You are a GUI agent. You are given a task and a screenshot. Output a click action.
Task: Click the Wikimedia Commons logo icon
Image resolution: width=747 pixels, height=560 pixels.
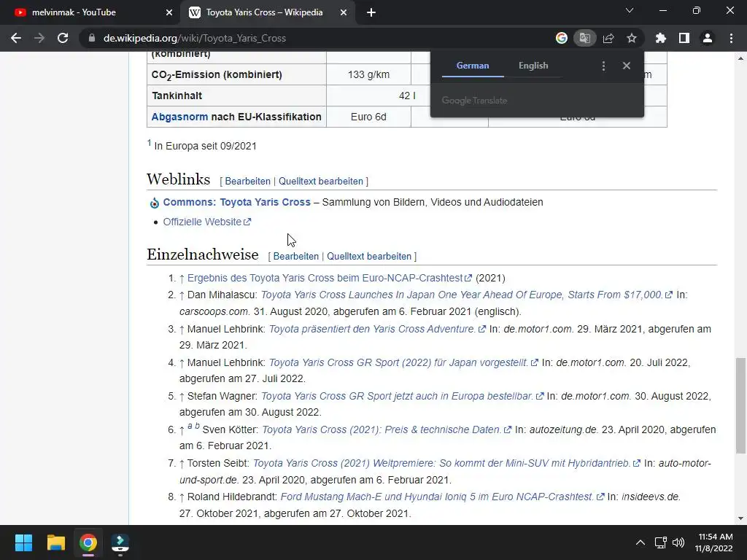tap(155, 203)
